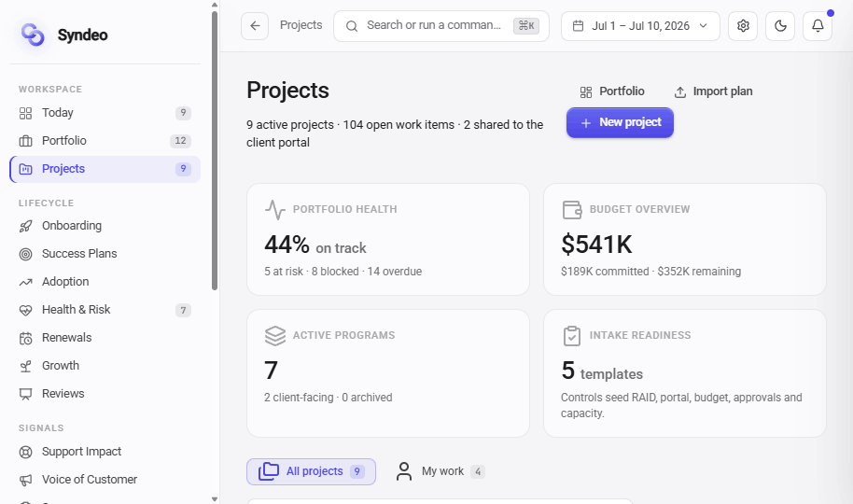
Task: Open Onboarding rocket icon in sidebar
Action: click(x=25, y=226)
